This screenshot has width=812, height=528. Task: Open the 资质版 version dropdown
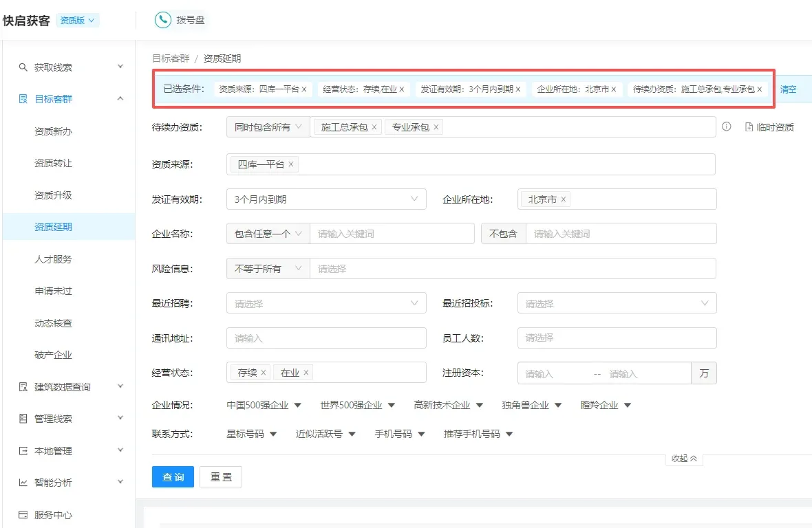(77, 20)
